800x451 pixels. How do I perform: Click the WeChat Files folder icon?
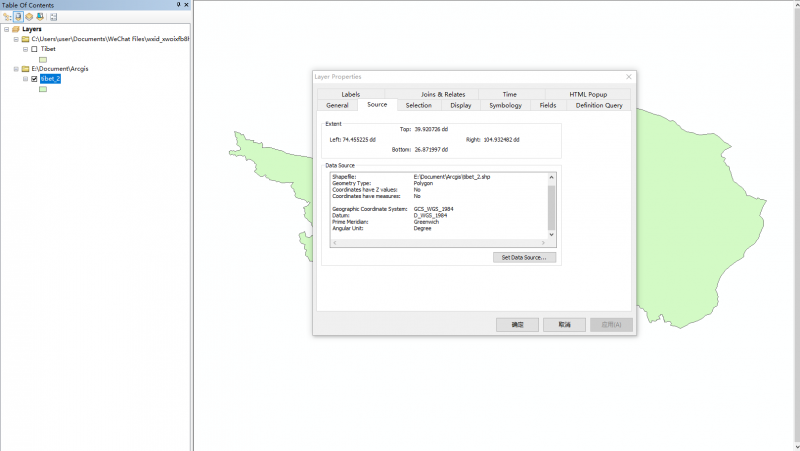pos(25,39)
